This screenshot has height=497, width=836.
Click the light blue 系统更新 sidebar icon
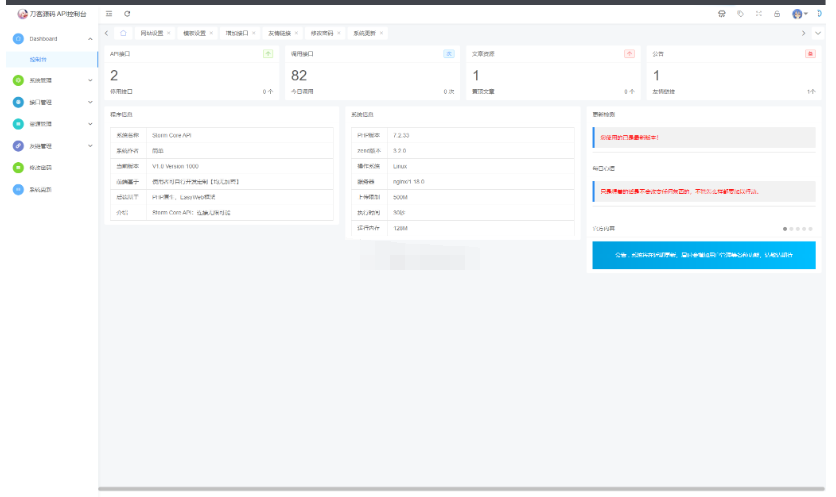pyautogui.click(x=18, y=189)
